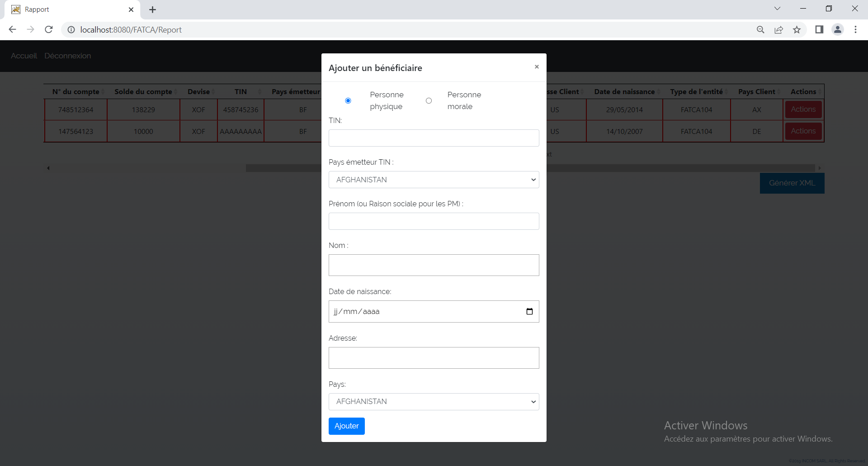Viewport: 868px width, 466px height.
Task: Sort by Date de naissance column
Action: tap(624, 91)
